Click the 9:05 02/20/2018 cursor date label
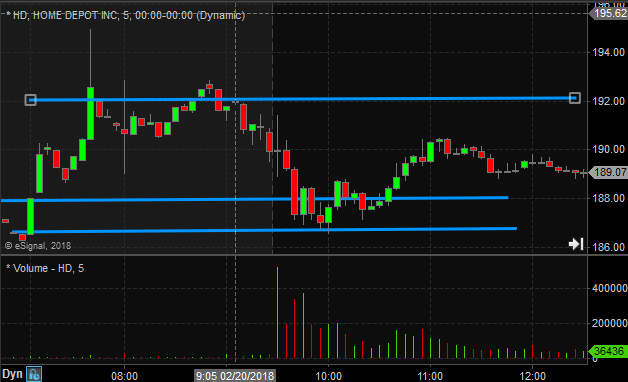The width and height of the screenshot is (628, 382). pos(235,376)
